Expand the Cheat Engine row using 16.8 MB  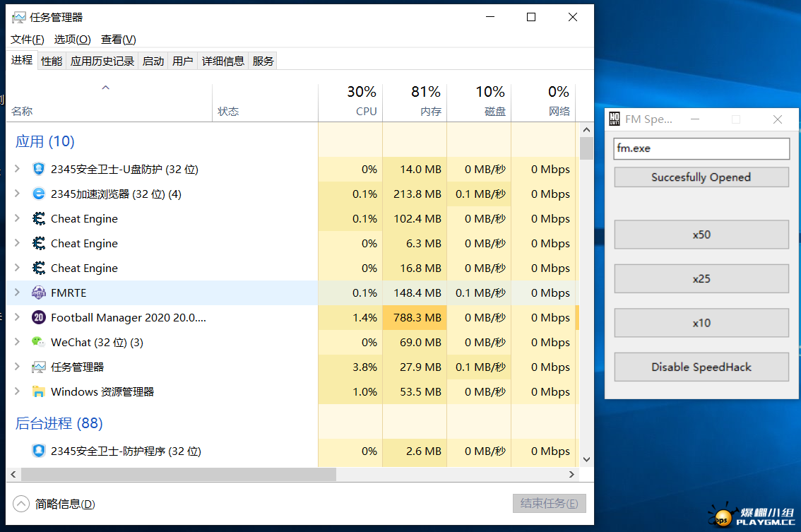point(18,267)
